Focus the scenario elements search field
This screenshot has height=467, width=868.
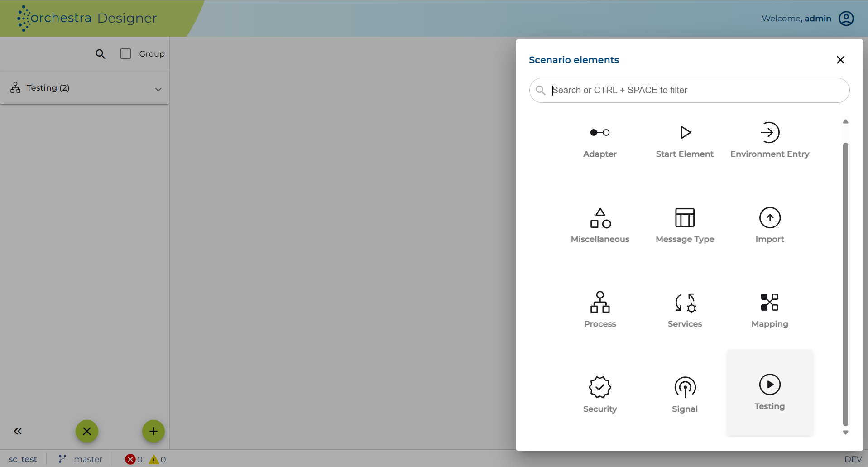tap(689, 90)
